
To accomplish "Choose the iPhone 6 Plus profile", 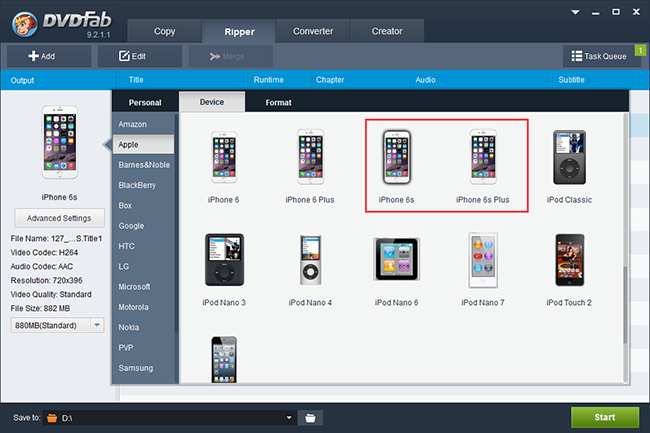I will [x=310, y=157].
